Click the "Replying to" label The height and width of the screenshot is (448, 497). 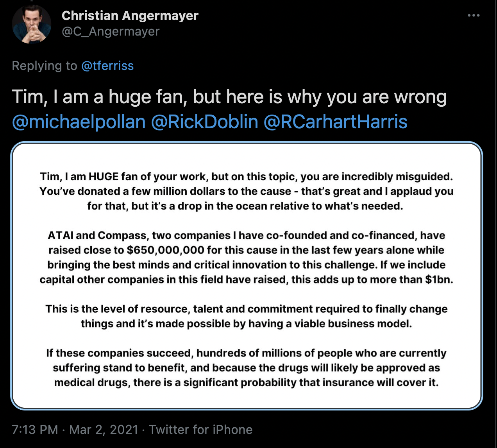tap(44, 66)
